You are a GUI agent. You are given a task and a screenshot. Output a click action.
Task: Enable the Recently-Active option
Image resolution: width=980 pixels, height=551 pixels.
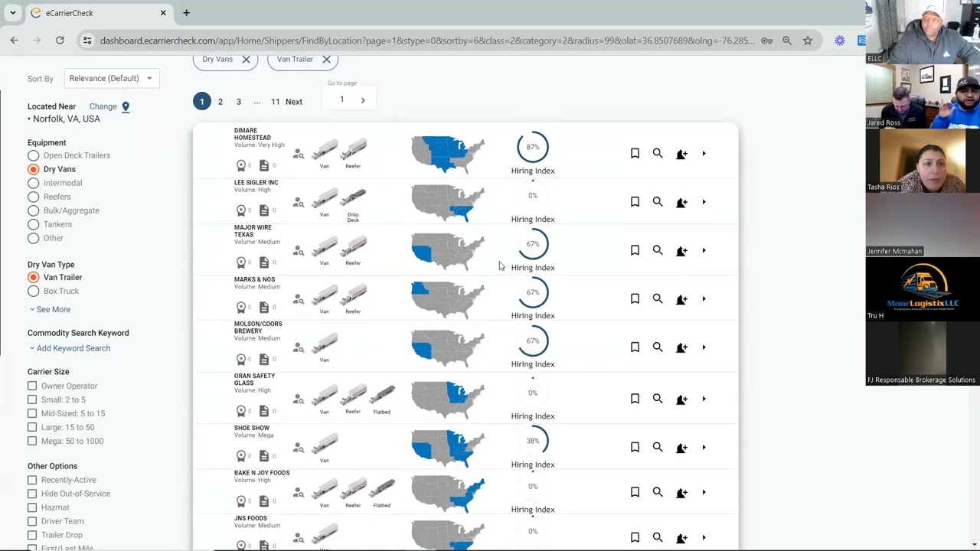pyautogui.click(x=32, y=480)
